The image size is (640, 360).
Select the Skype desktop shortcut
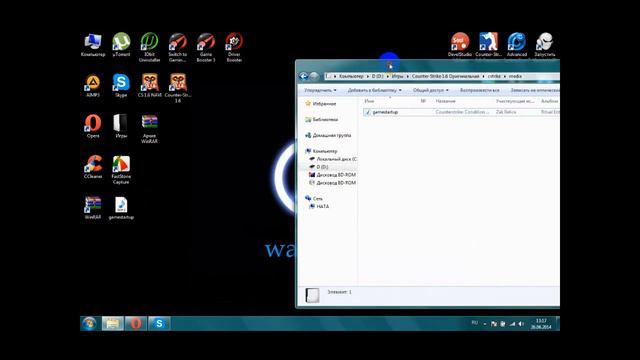point(121,86)
